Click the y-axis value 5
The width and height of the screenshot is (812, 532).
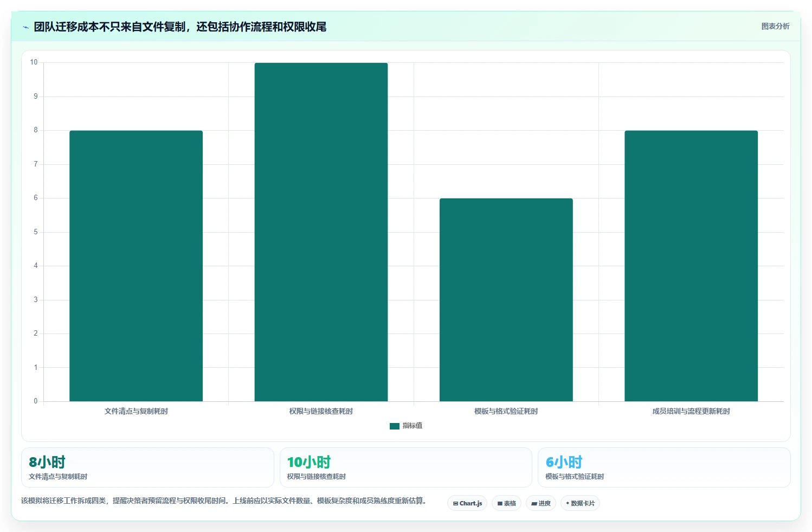point(36,232)
